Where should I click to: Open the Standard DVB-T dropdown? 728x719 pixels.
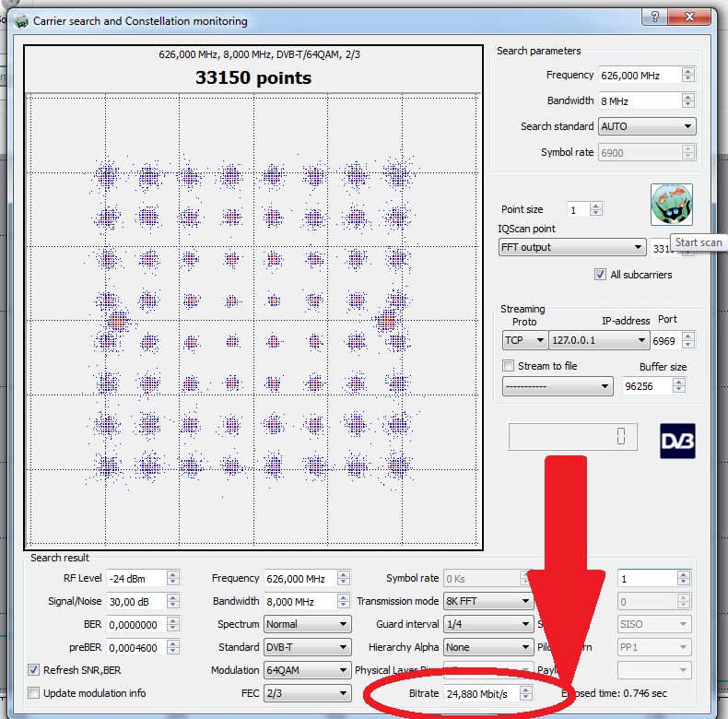click(307, 647)
